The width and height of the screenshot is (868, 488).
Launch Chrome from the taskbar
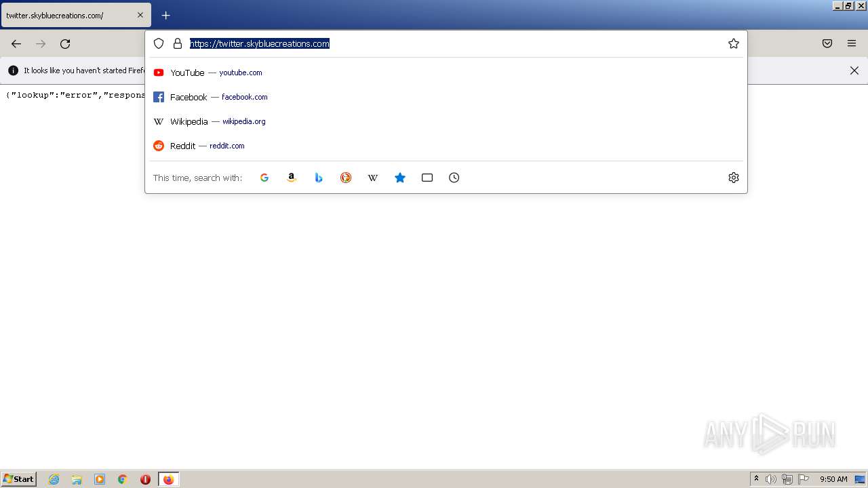(123, 479)
